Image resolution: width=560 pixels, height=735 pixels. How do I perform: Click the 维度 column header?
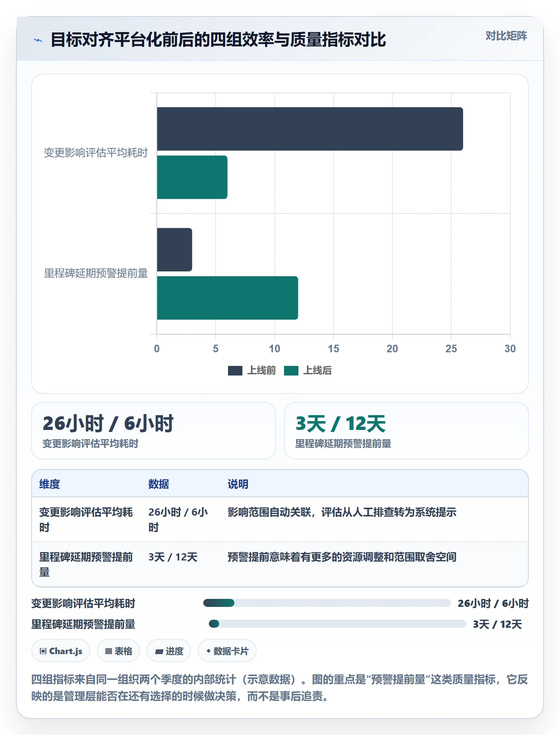pyautogui.click(x=50, y=484)
